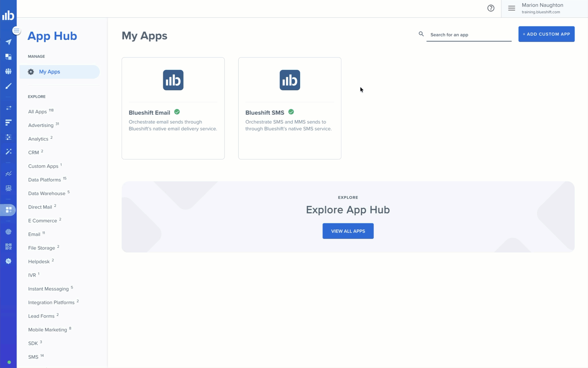Open the Direct Mail category
The width and height of the screenshot is (588, 368).
pos(42,207)
